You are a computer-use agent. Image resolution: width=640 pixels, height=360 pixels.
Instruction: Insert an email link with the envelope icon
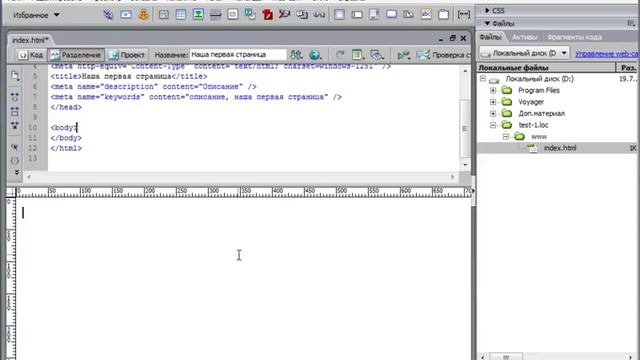pyautogui.click(x=126, y=15)
